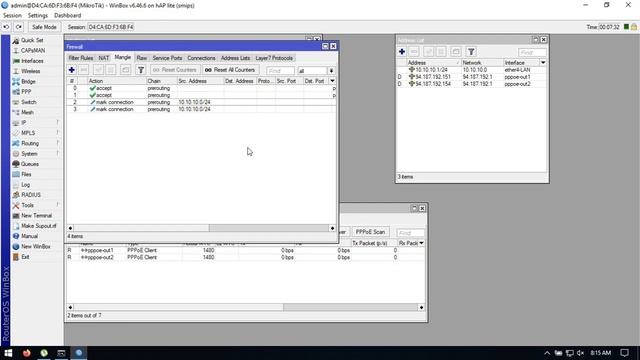Open the Dashboard menu

[x=67, y=16]
